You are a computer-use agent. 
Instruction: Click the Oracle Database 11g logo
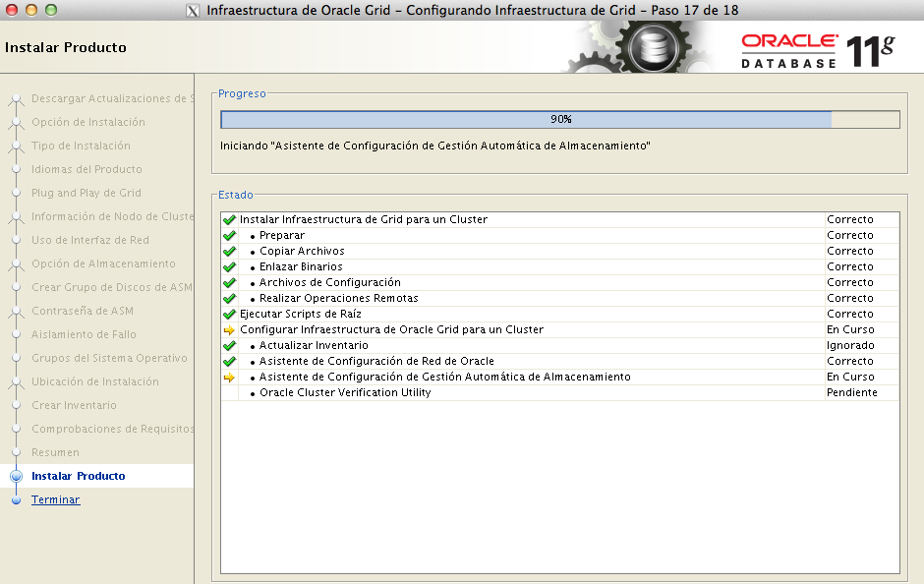point(817,49)
